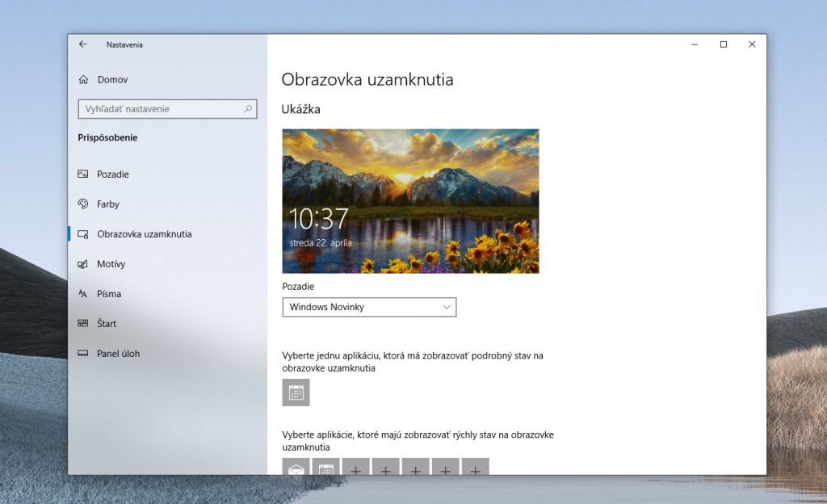This screenshot has width=827, height=504.
Task: Click the Pozadie label above the dropdown
Action: (x=298, y=286)
